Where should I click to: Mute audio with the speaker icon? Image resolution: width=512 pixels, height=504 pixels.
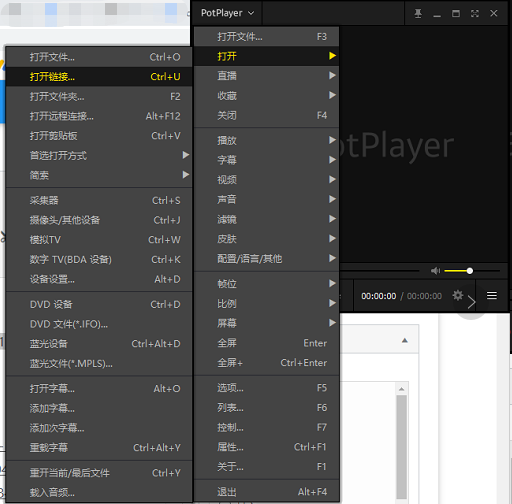point(435,271)
